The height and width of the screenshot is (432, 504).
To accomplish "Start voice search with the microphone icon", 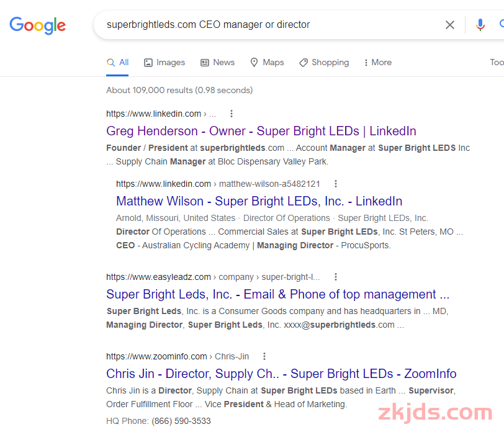I will (x=480, y=25).
